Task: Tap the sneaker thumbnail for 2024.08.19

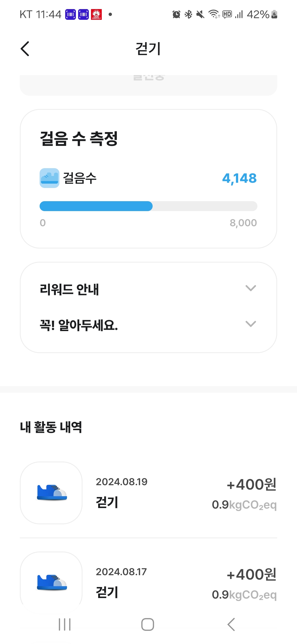Action: (x=51, y=493)
